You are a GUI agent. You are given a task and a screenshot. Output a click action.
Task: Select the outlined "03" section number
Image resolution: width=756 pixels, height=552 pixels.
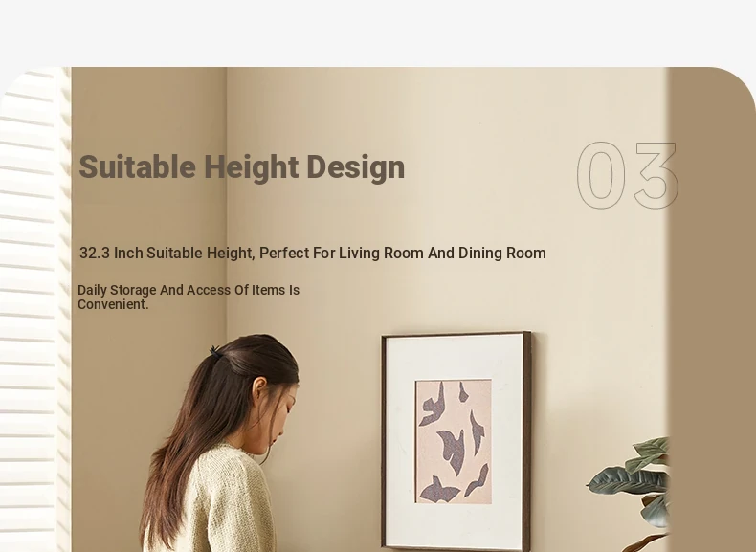point(627,175)
